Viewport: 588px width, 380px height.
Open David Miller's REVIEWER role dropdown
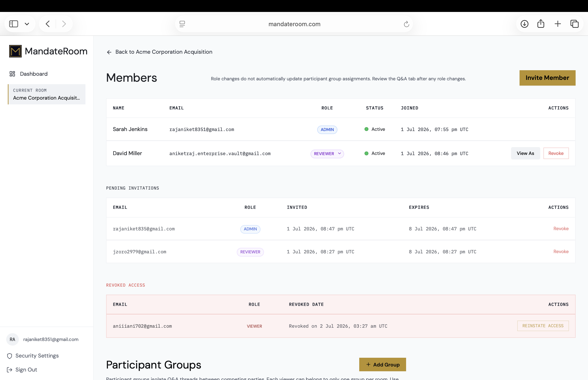point(327,154)
